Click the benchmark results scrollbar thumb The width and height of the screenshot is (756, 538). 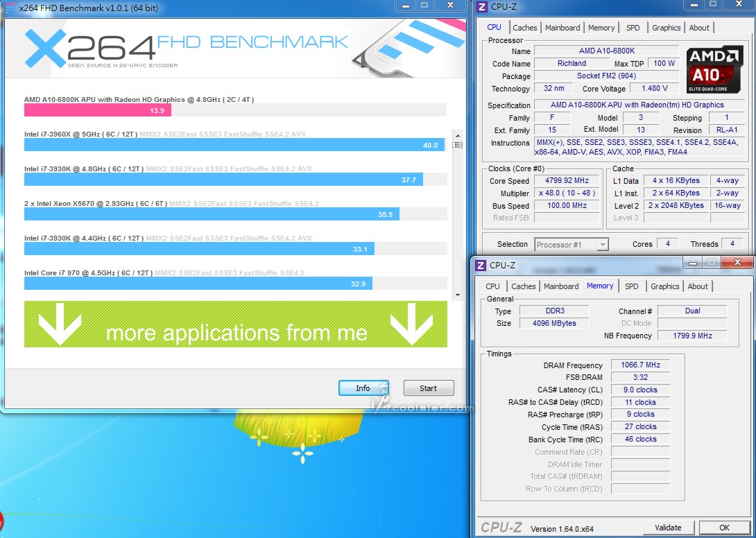pyautogui.click(x=458, y=145)
